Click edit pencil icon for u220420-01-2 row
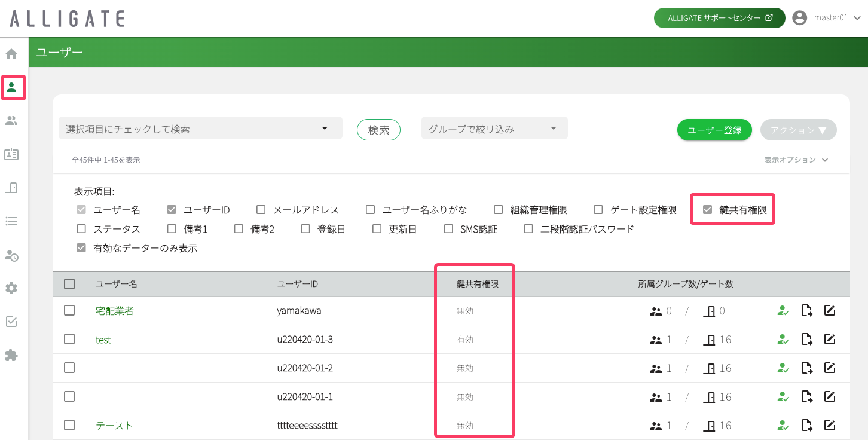 829,368
